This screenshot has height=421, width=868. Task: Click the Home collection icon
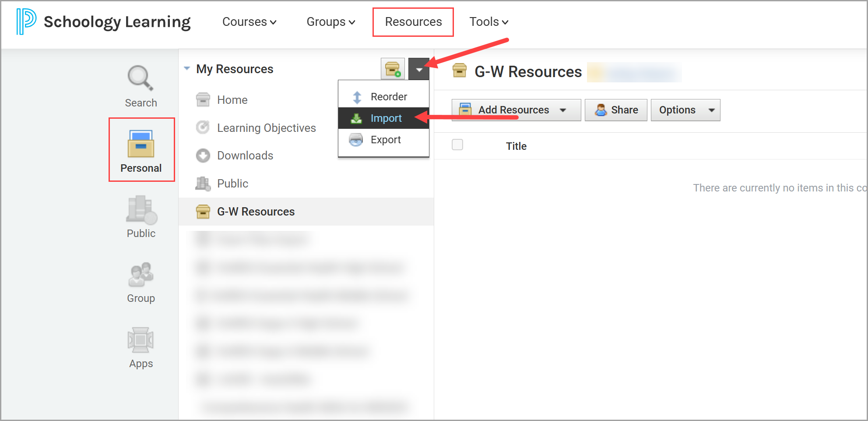[203, 100]
